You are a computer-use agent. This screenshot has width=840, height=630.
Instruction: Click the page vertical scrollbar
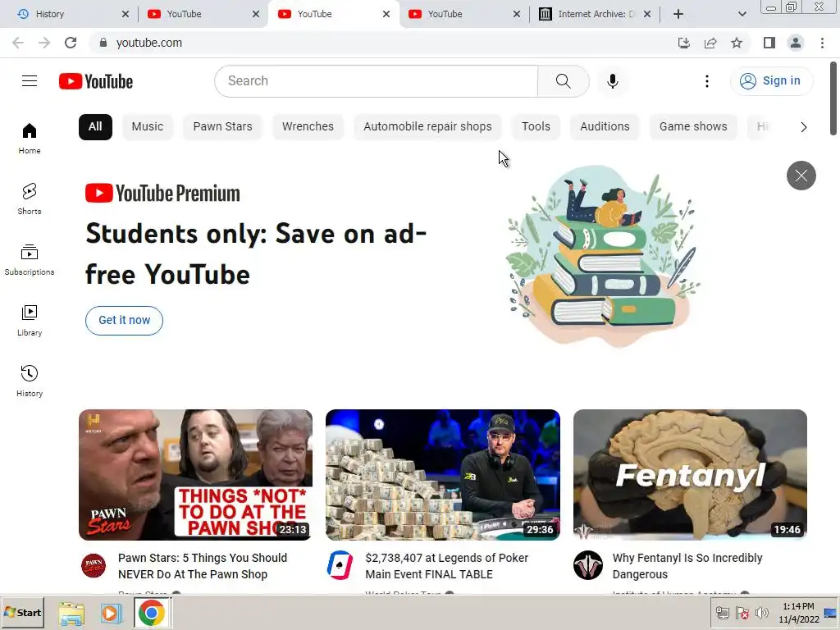(x=833, y=99)
